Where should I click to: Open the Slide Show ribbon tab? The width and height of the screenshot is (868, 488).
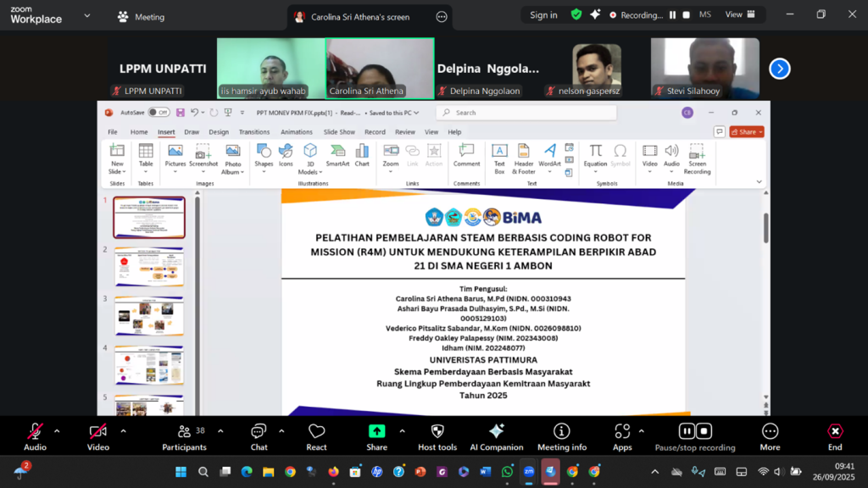tap(339, 132)
